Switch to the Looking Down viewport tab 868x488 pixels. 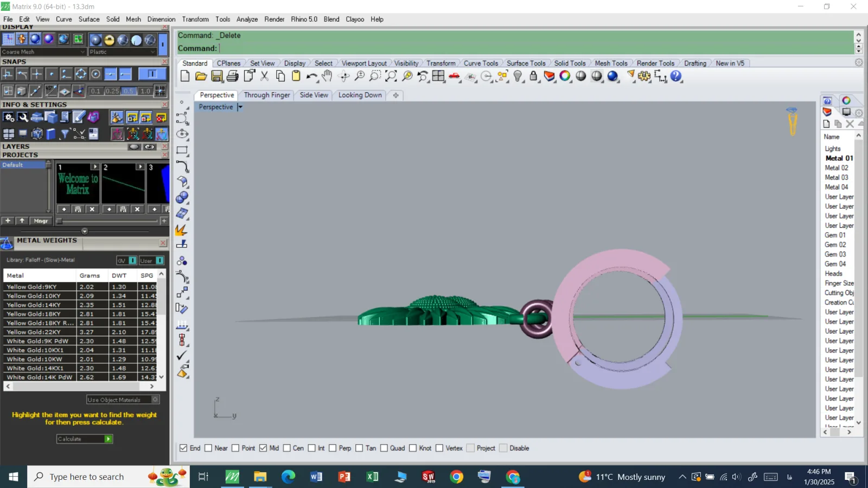360,95
